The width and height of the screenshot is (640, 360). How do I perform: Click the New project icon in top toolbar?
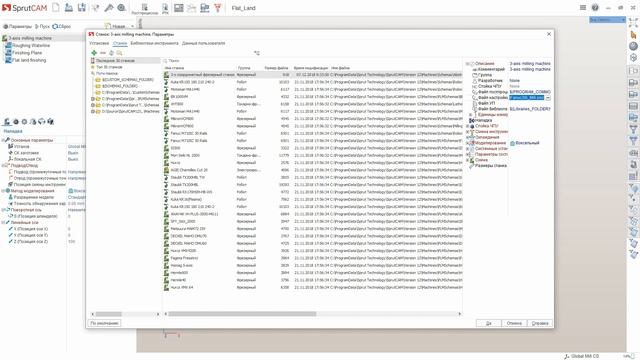pos(56,7)
